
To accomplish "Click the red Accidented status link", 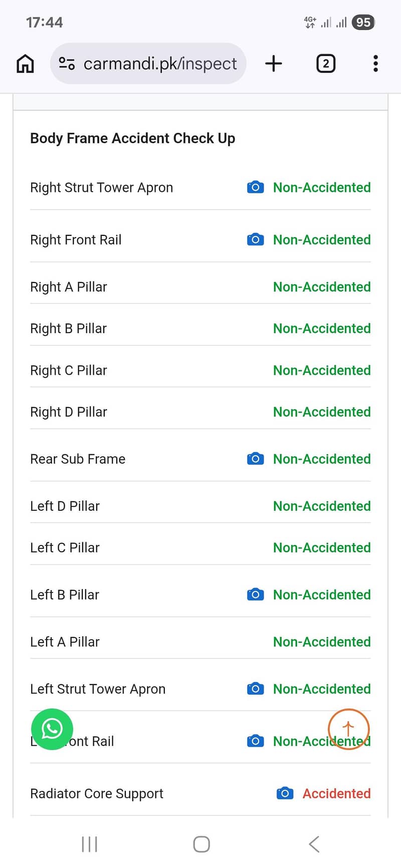I will click(x=336, y=793).
